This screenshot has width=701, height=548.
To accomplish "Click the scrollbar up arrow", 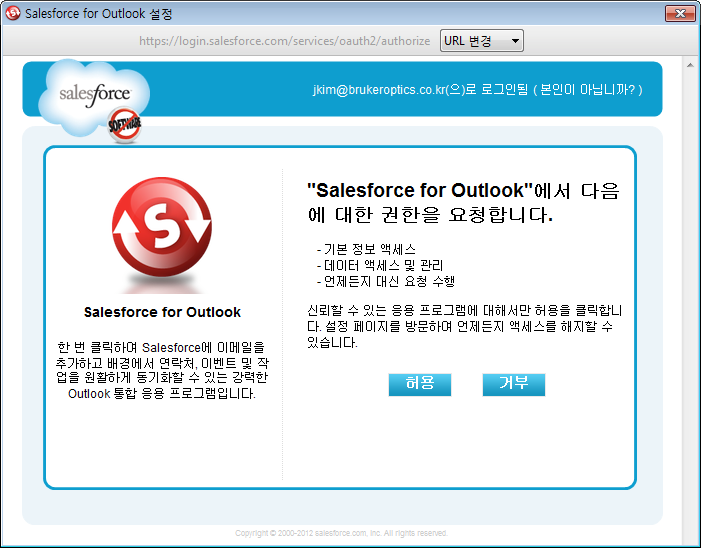I will [690, 65].
